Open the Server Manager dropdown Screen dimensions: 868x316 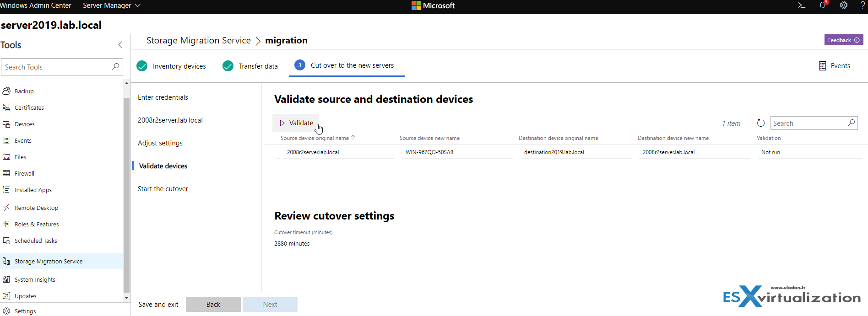[111, 5]
